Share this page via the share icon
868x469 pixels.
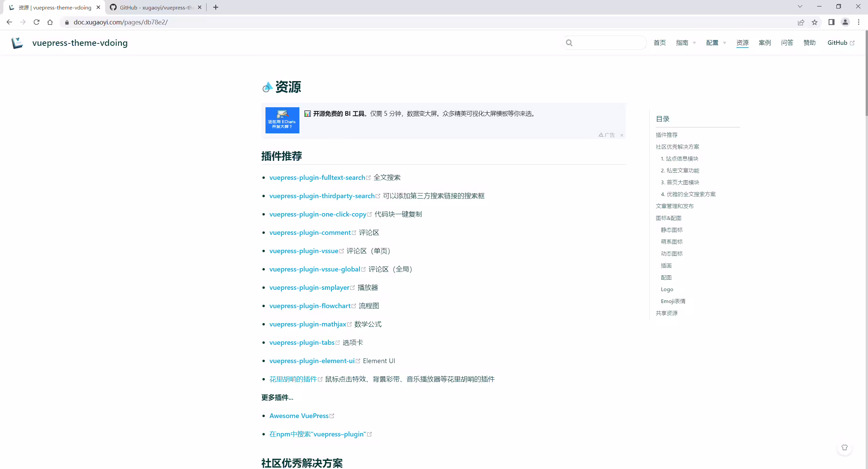801,22
